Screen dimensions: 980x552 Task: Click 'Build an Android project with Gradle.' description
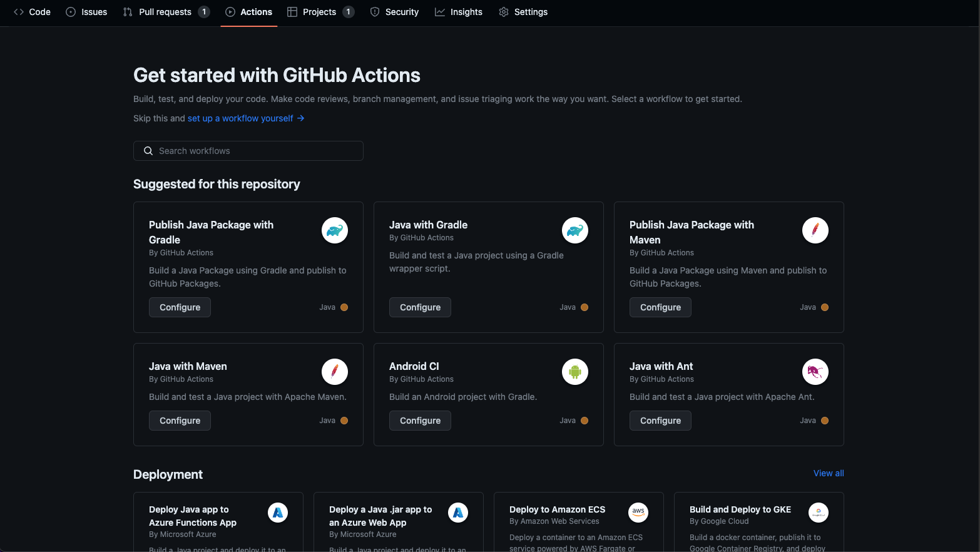click(x=463, y=397)
